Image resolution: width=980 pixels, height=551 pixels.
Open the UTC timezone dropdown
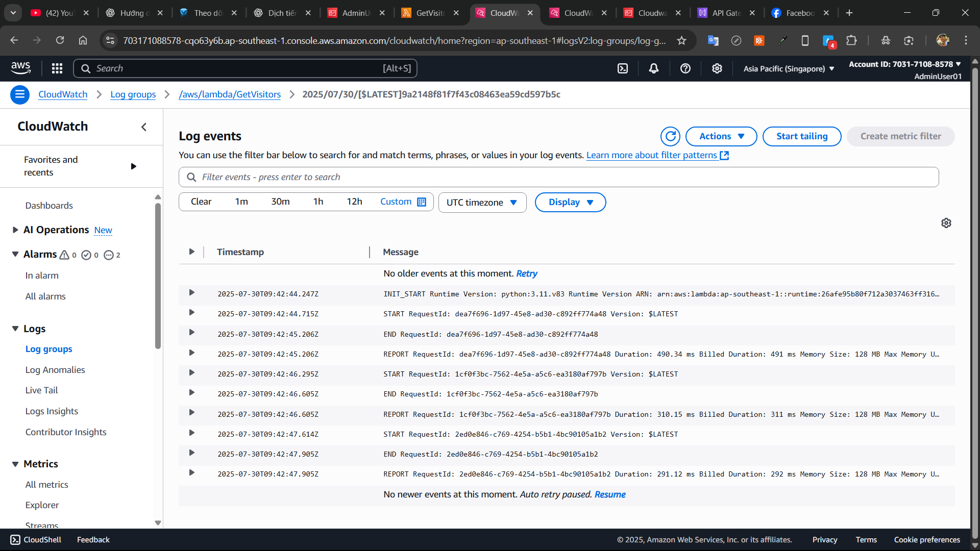point(482,203)
